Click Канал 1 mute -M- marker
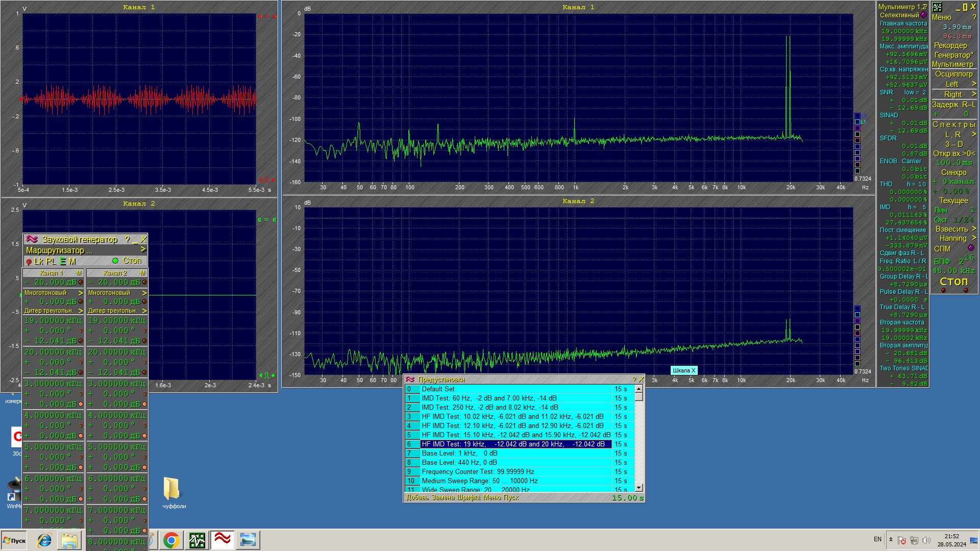The image size is (980, 551). click(x=79, y=273)
